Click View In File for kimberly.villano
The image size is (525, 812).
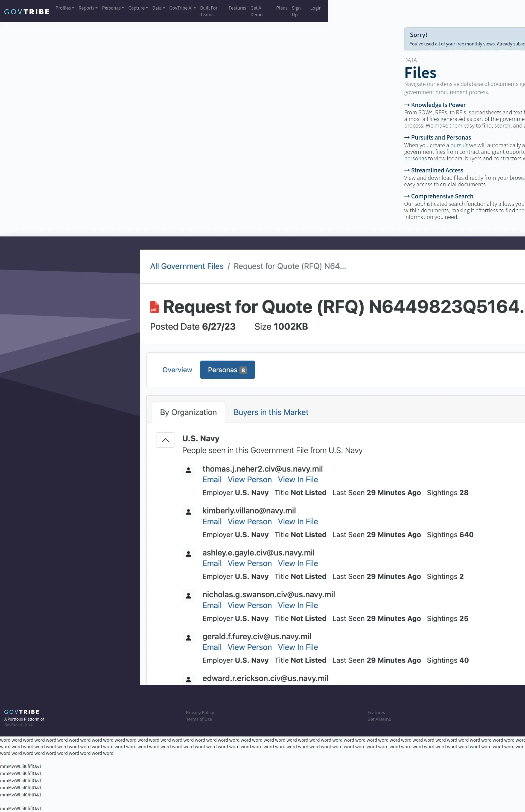[x=298, y=522]
